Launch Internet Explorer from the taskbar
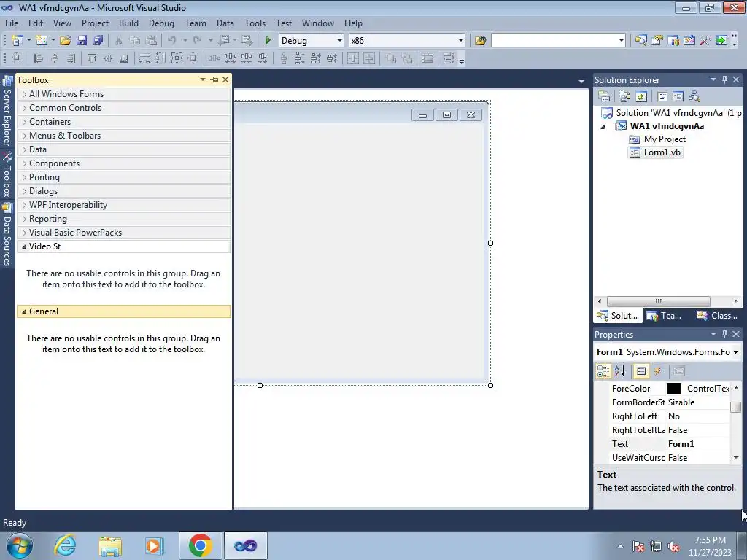747x560 pixels. [x=65, y=545]
